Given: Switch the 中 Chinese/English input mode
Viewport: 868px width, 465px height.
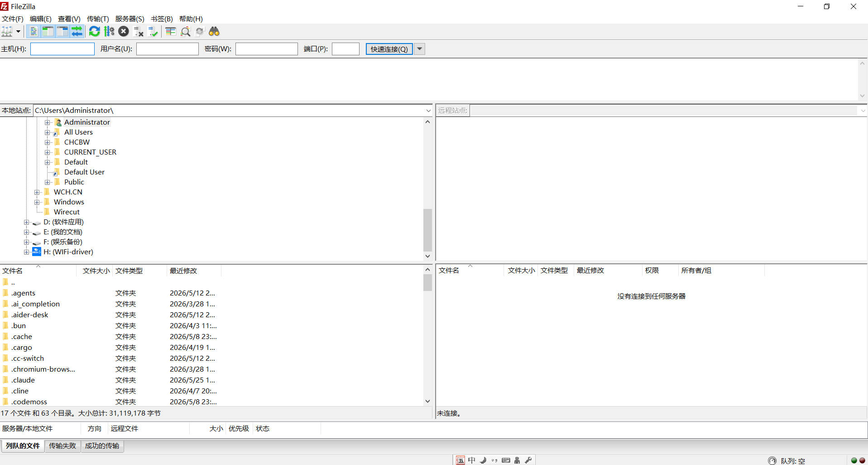Looking at the screenshot, I should (472, 460).
